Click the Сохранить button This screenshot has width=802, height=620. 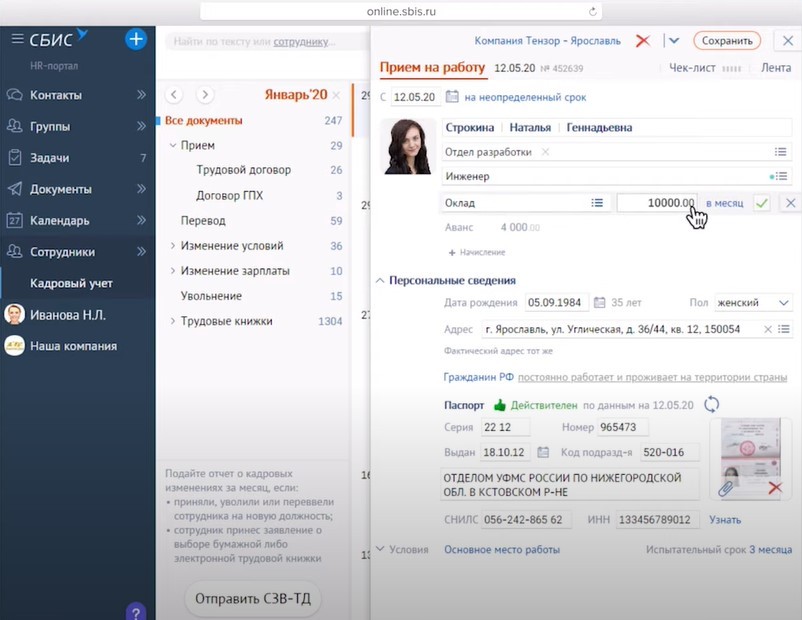pyautogui.click(x=726, y=41)
